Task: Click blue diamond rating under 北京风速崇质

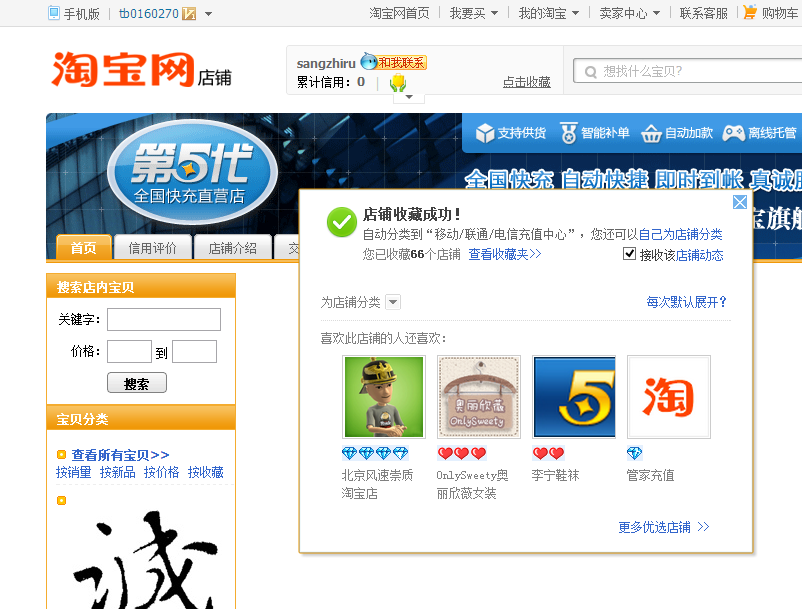Action: point(375,453)
